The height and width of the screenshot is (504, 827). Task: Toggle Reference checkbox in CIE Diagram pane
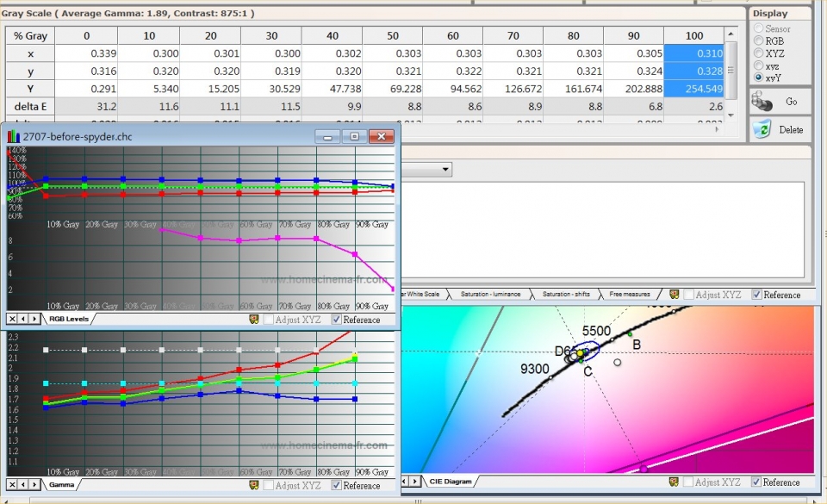(x=756, y=482)
